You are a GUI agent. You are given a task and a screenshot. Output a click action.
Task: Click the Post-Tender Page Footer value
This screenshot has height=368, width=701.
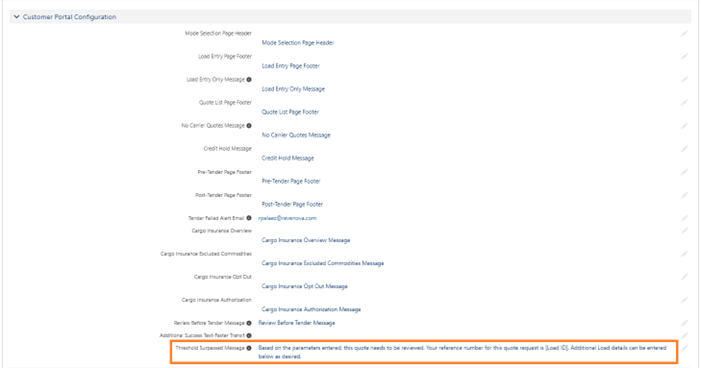292,204
